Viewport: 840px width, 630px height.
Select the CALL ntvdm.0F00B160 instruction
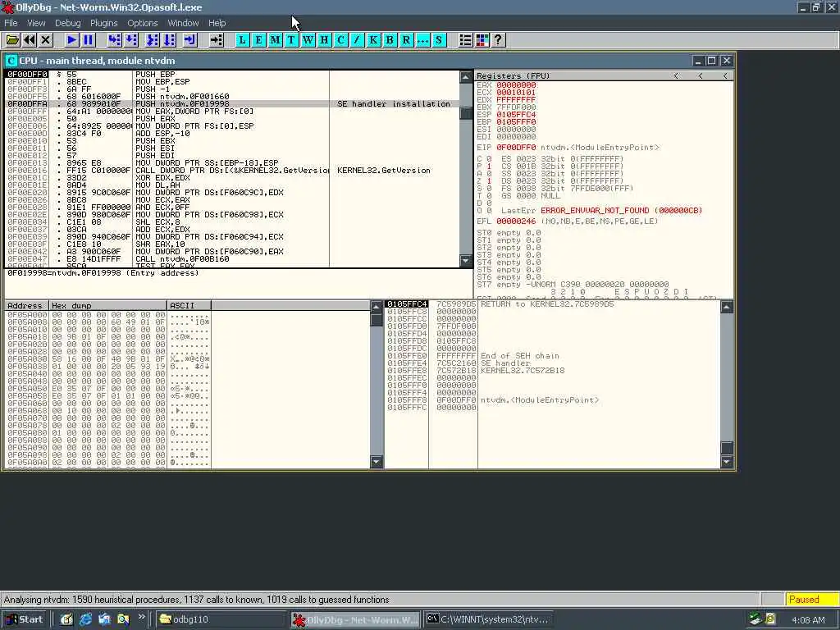tap(232, 258)
